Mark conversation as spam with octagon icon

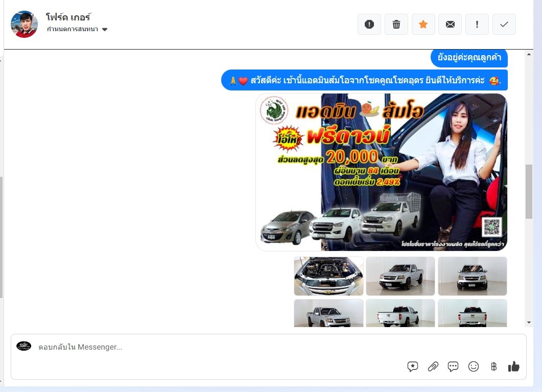point(369,24)
